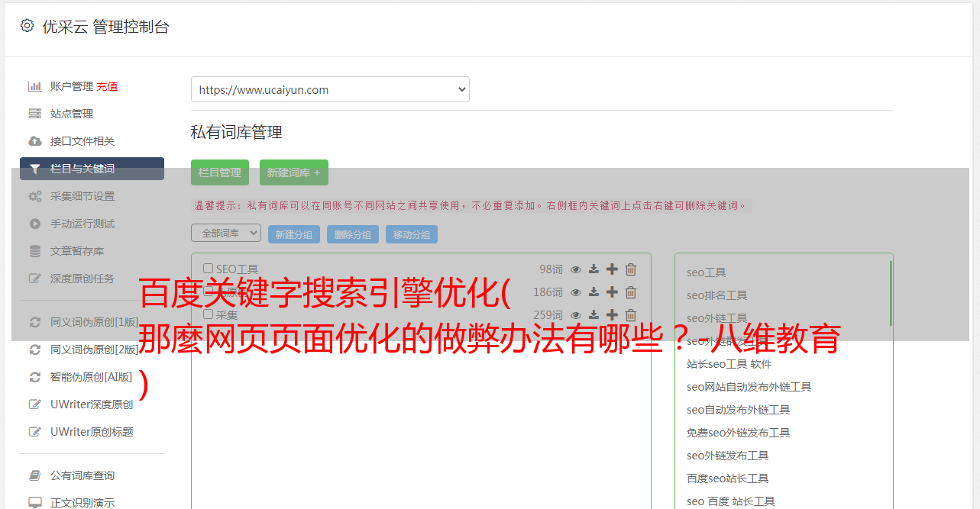Image resolution: width=980 pixels, height=509 pixels.
Task: Click the server icon beside 站点管理
Action: (x=35, y=114)
